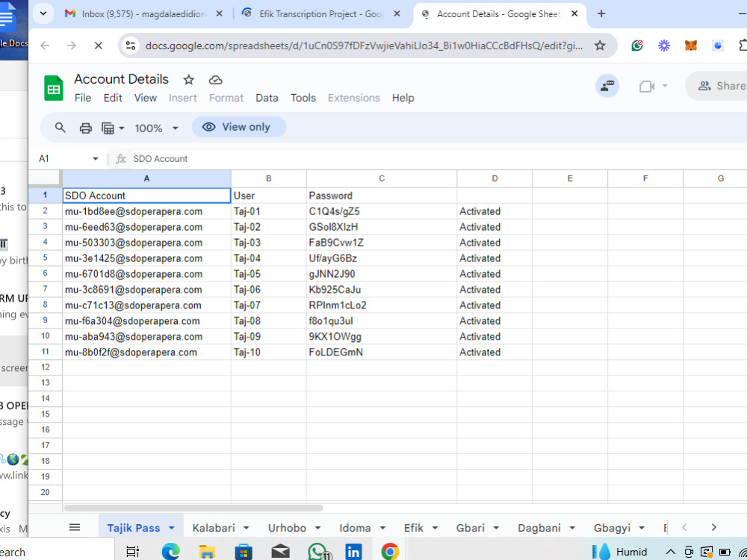Expand the meeting camera dropdown arrow
747x560 pixels.
[665, 86]
